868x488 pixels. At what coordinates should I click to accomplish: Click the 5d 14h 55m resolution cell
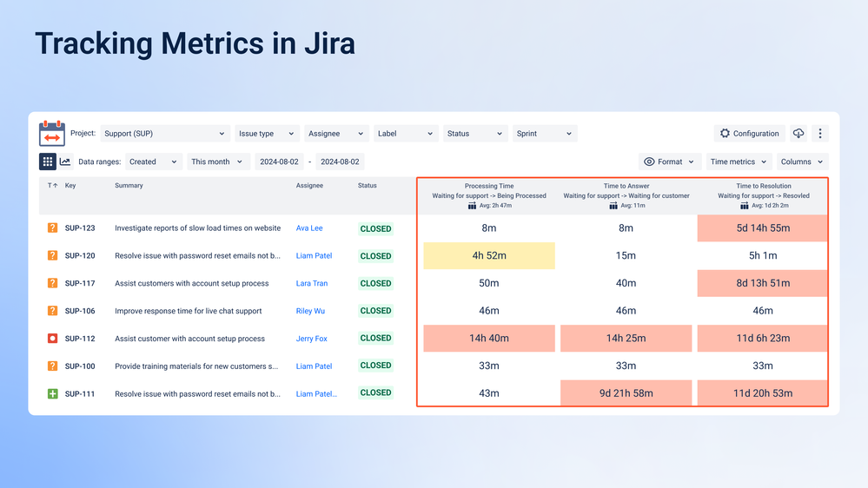pos(763,228)
